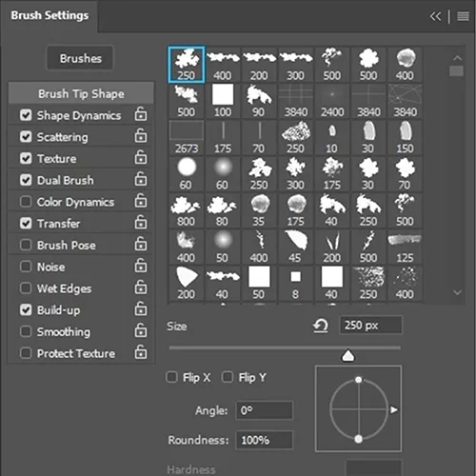Toggle the lock icon next to Scattering
Screen dimensions: 476x476
[x=141, y=136]
